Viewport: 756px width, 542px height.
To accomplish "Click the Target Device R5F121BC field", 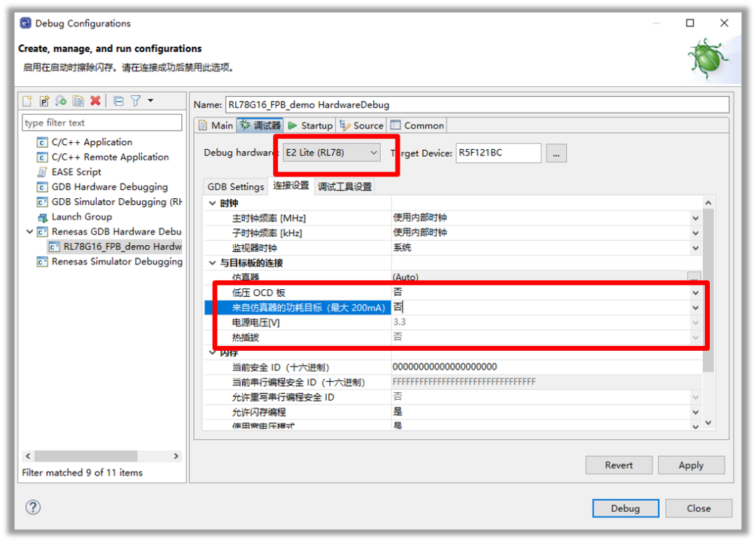I will pyautogui.click(x=498, y=153).
